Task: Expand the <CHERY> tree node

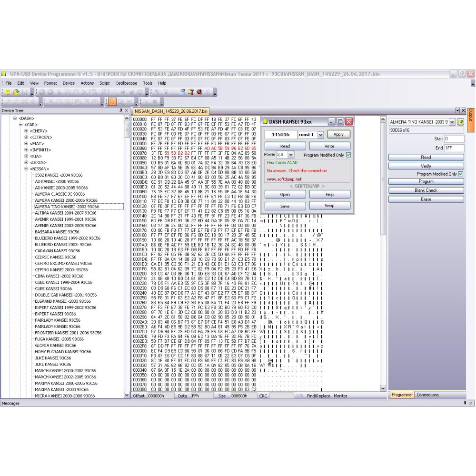Action: coord(26,131)
